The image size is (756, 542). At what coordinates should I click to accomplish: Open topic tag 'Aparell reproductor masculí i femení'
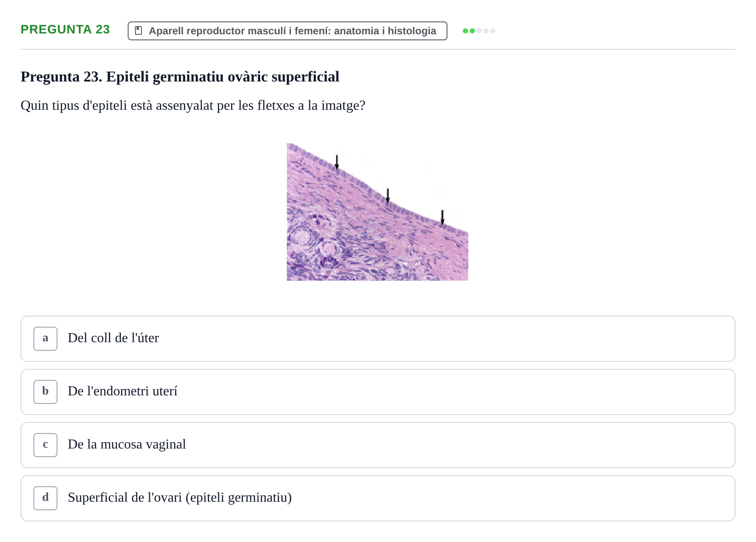coord(288,31)
